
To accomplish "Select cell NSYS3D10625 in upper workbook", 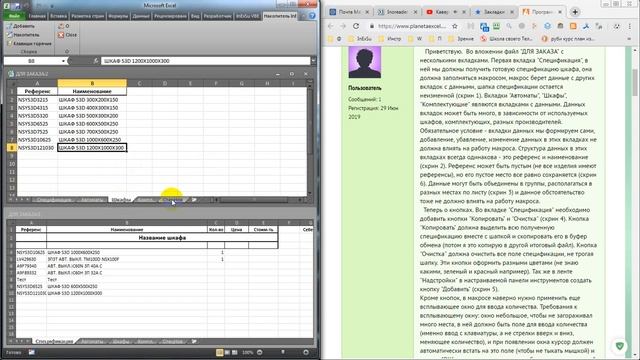I will click(37, 140).
